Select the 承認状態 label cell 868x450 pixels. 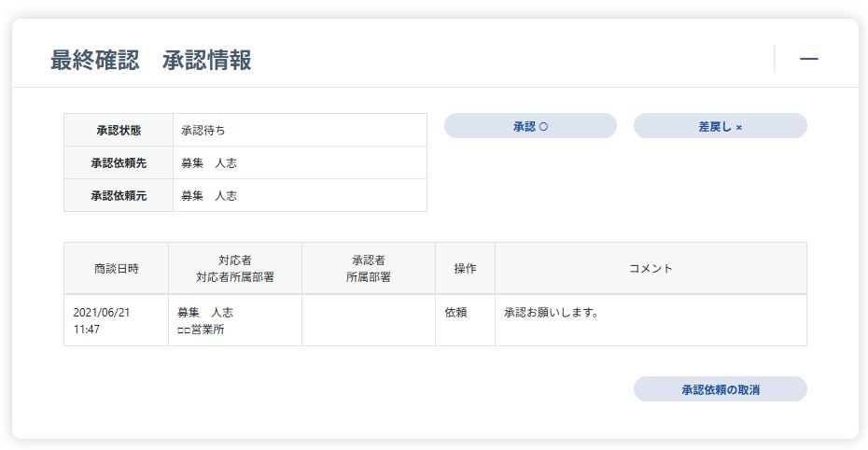pyautogui.click(x=119, y=130)
